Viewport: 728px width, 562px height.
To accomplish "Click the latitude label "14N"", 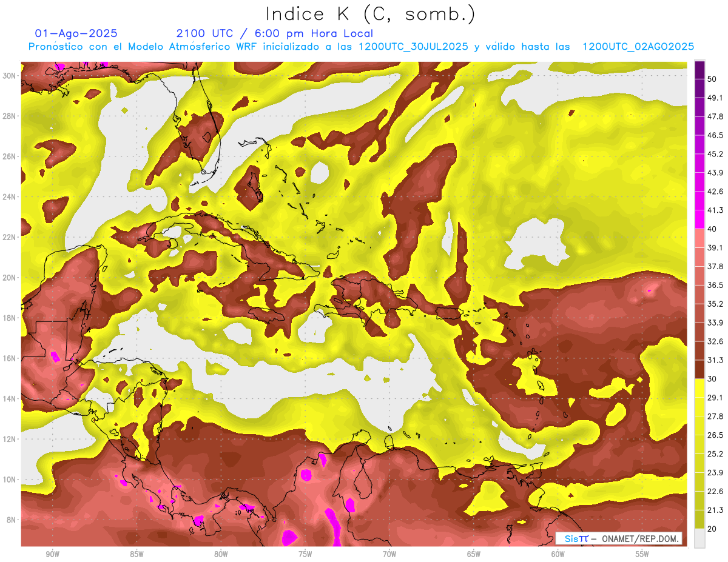I will tap(10, 398).
